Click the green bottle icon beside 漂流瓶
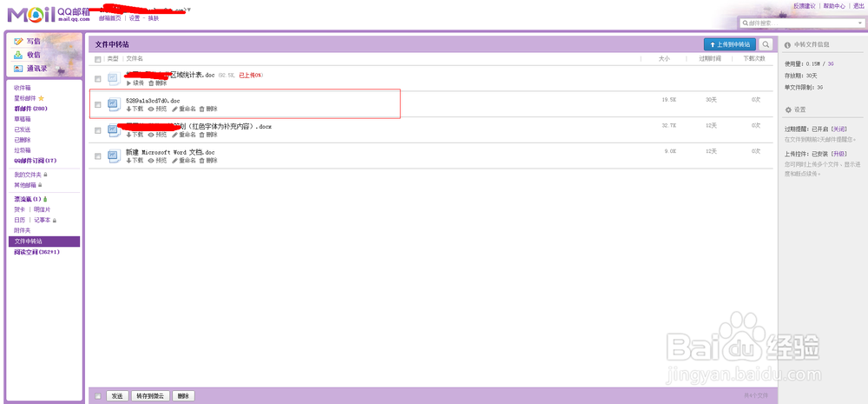Viewport: 868px width, 404px height. tap(45, 199)
